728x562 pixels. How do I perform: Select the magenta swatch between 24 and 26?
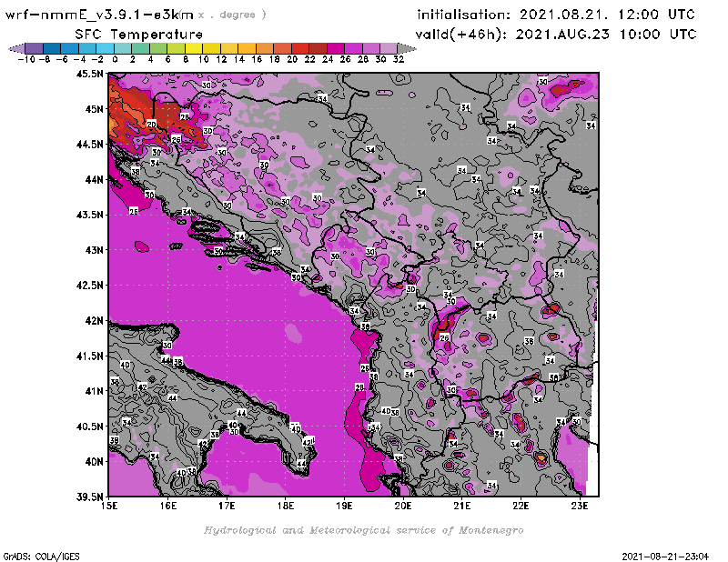pyautogui.click(x=335, y=48)
